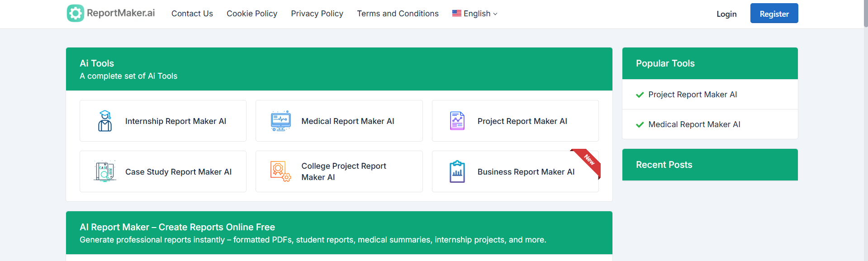
Task: Click the US flag icon
Action: click(456, 13)
